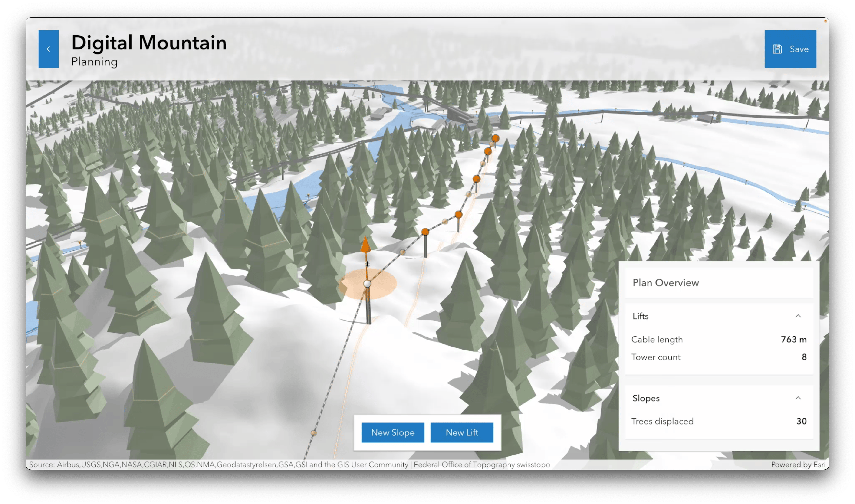Click the second orange vertex from top
Screen dimensions: 855x504
pos(488,151)
